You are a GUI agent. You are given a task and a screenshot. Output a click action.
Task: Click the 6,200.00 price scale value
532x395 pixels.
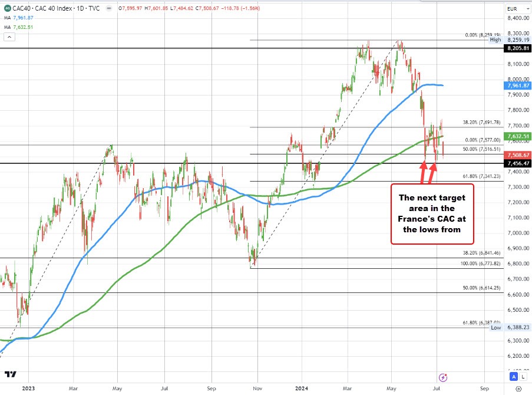coord(518,356)
